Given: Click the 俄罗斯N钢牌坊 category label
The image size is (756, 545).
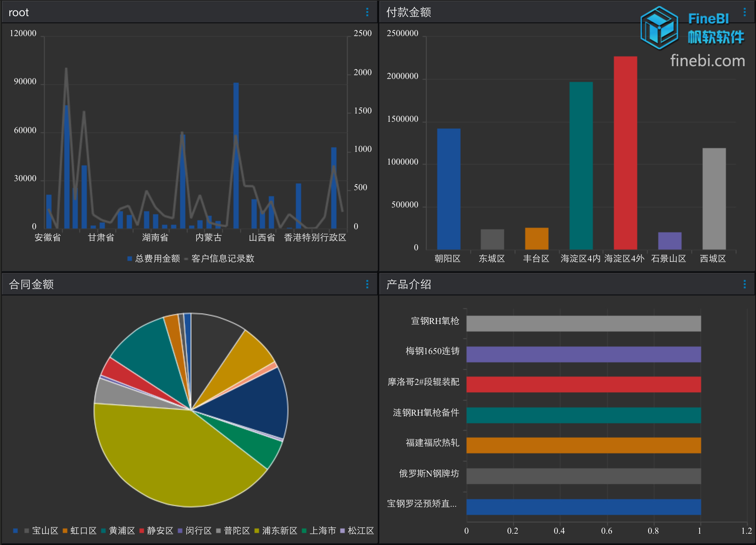Looking at the screenshot, I should [x=429, y=474].
